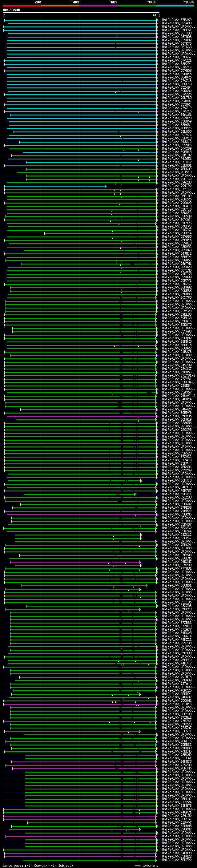Viewport: 197px width, 868px height.
Task: Click the red ~20% identity legend segment
Action: coord(22,6)
